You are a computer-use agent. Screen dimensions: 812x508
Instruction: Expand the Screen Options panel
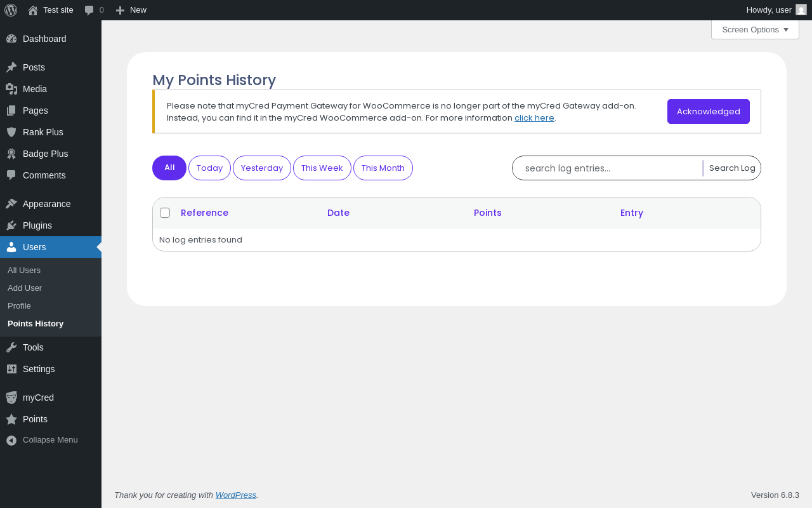pyautogui.click(x=755, y=30)
